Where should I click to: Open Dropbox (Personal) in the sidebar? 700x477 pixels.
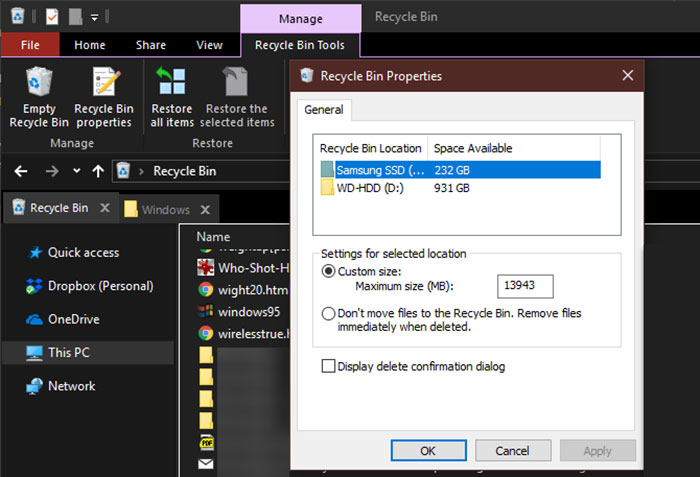coord(100,286)
